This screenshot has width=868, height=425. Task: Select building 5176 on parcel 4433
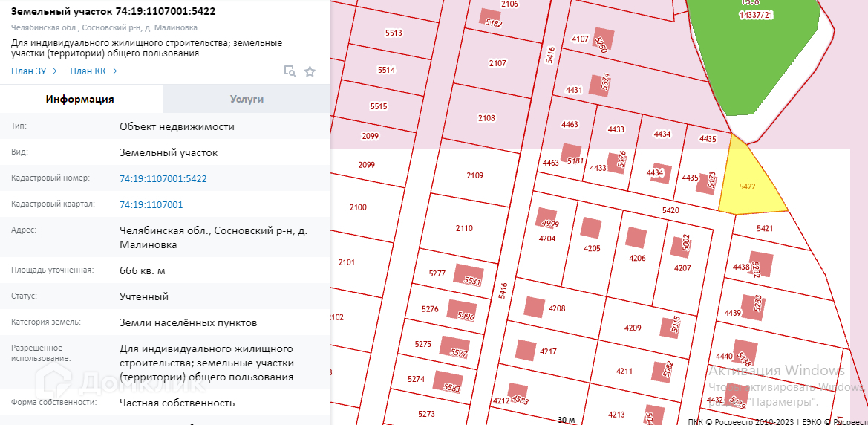[618, 163]
